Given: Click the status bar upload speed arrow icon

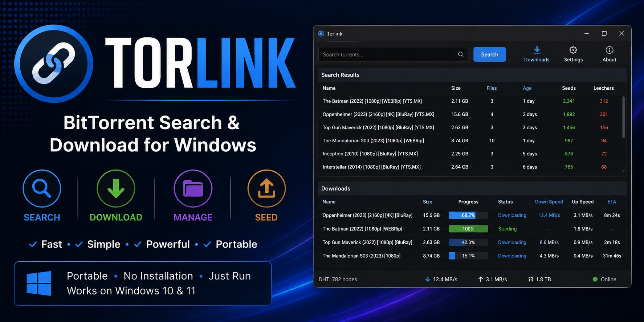Looking at the screenshot, I should click(x=481, y=279).
